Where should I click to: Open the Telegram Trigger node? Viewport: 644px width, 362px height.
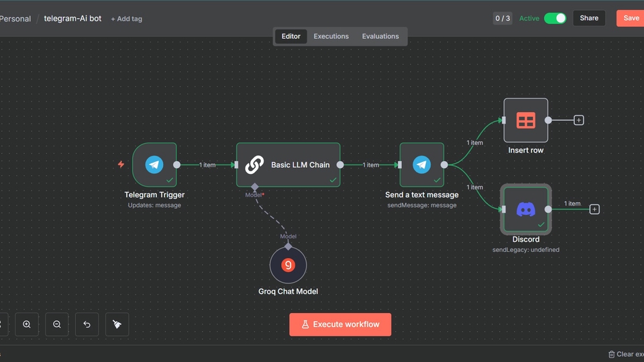point(154,165)
